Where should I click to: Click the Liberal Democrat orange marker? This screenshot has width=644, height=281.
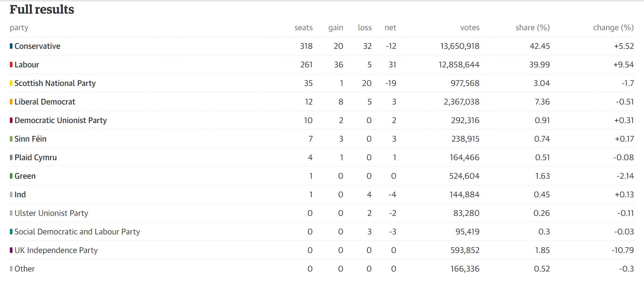11,102
